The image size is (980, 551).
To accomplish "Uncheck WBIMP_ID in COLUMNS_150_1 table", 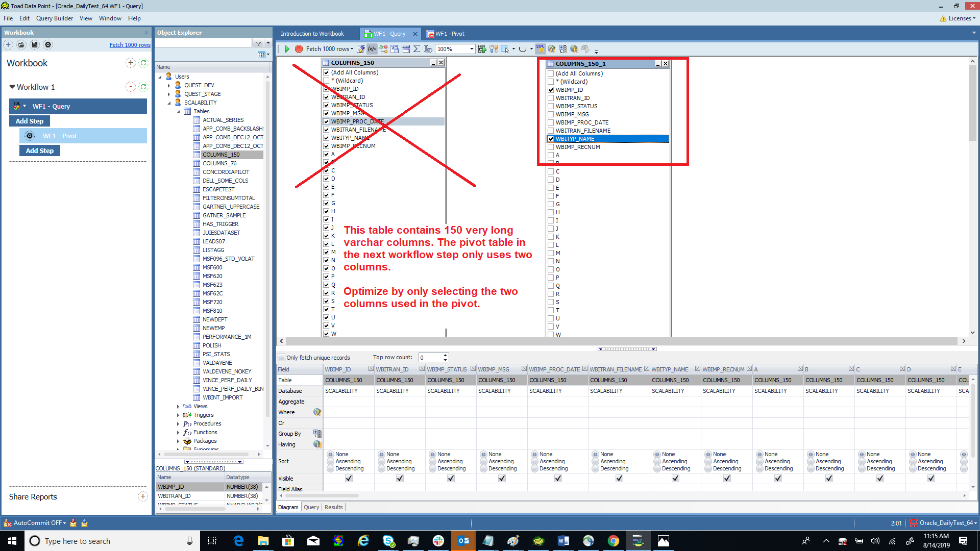I will tap(551, 90).
